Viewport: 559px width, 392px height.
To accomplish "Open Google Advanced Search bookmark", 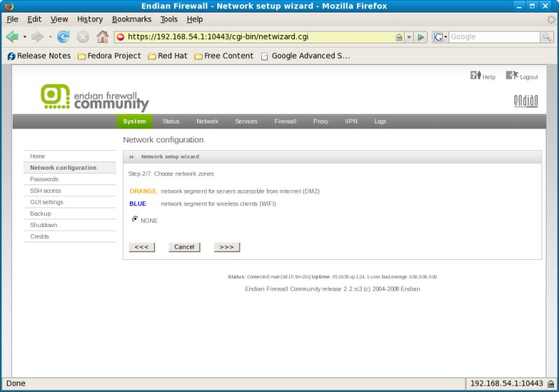I will pyautogui.click(x=305, y=56).
